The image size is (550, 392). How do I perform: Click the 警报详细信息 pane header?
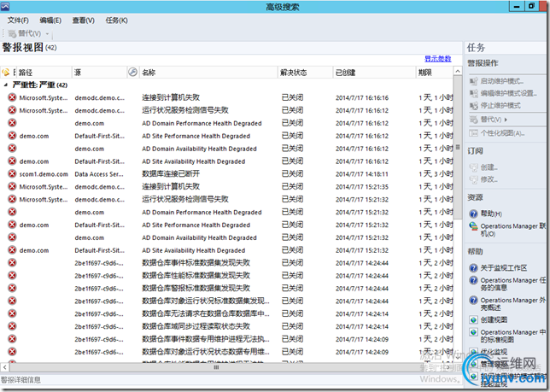point(21,380)
